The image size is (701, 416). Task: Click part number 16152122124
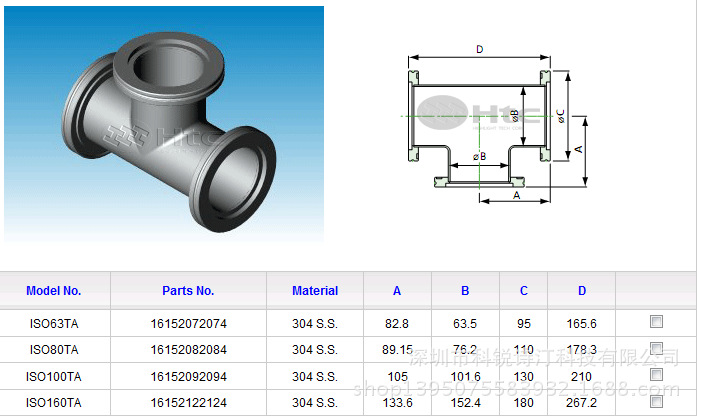pyautogui.click(x=188, y=403)
